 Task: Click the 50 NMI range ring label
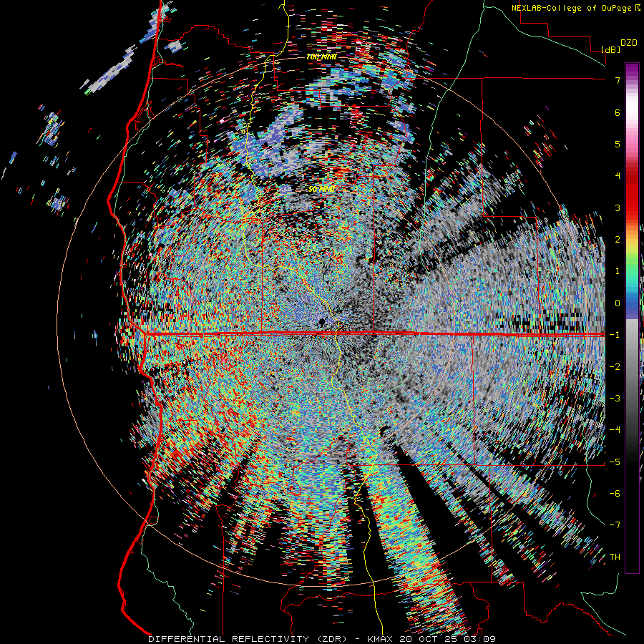pos(321,190)
